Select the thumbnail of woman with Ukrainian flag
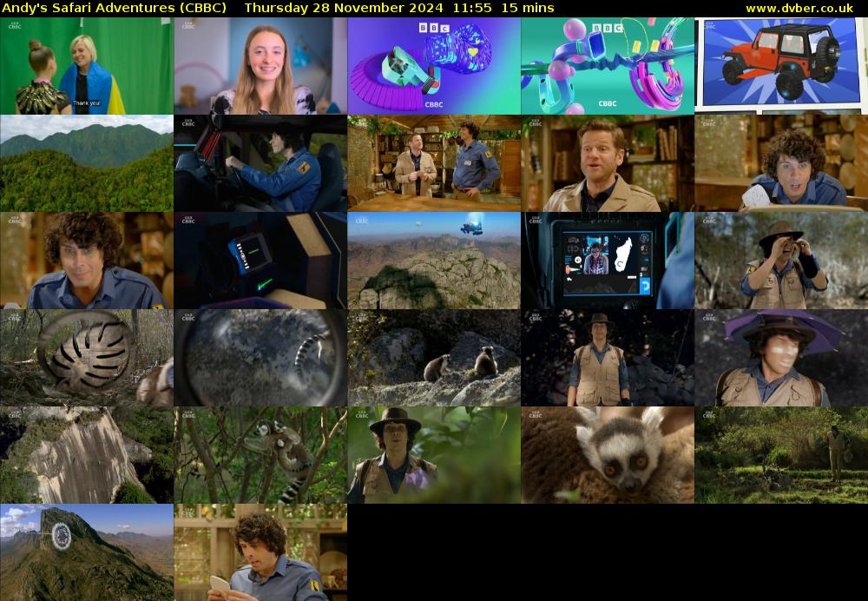Screen dimensions: 868x601 [x=86, y=66]
